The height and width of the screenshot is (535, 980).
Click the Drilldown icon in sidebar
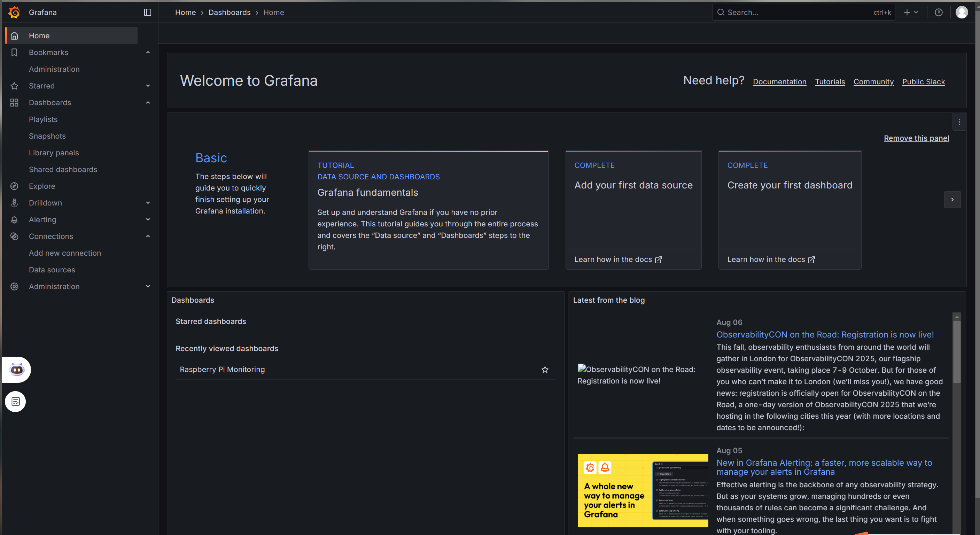click(15, 203)
